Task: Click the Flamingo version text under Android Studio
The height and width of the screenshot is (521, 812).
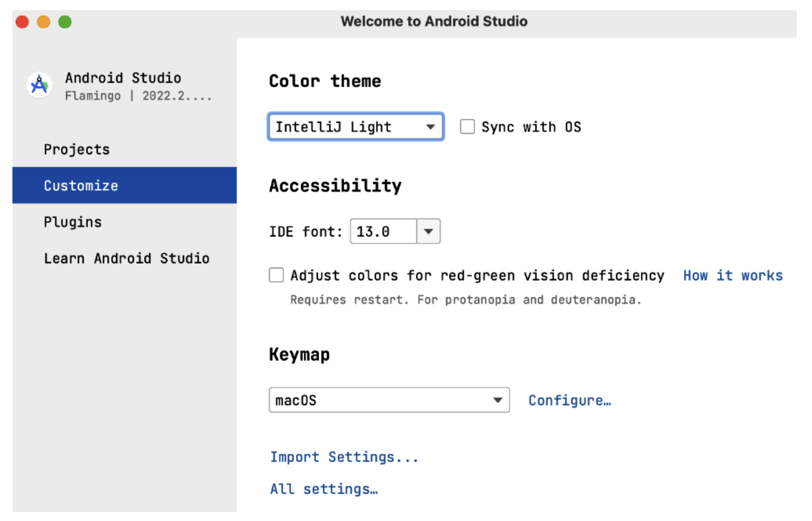Action: pos(138,96)
